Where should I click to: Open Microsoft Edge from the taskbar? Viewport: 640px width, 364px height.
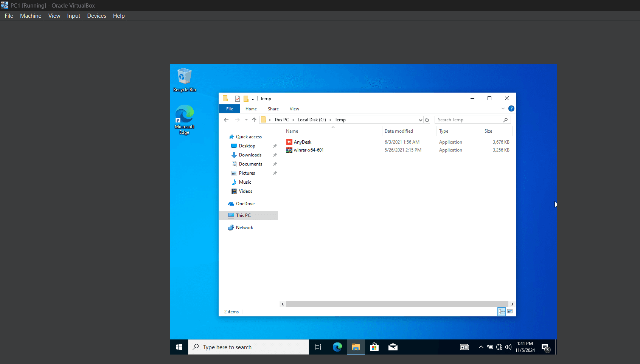pos(337,347)
